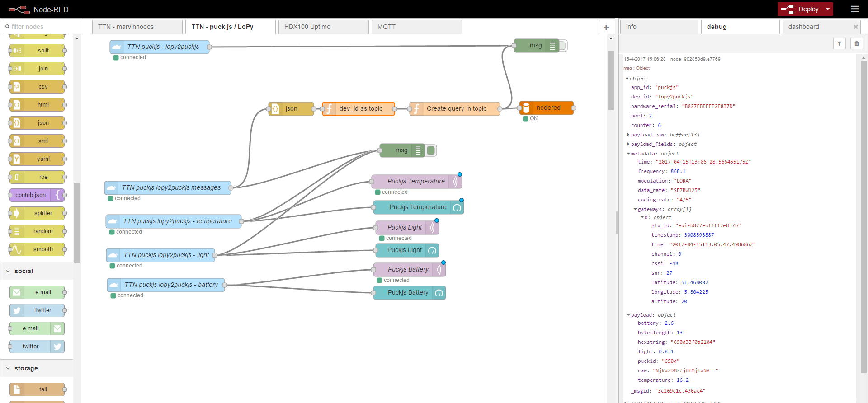Collapse the metadata object in debug

tap(628, 154)
